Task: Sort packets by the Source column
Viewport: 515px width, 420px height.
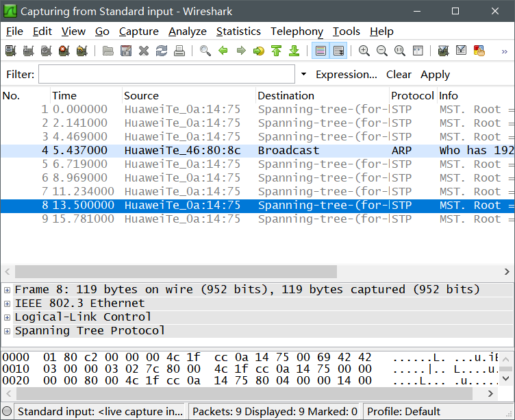Action: tap(189, 96)
